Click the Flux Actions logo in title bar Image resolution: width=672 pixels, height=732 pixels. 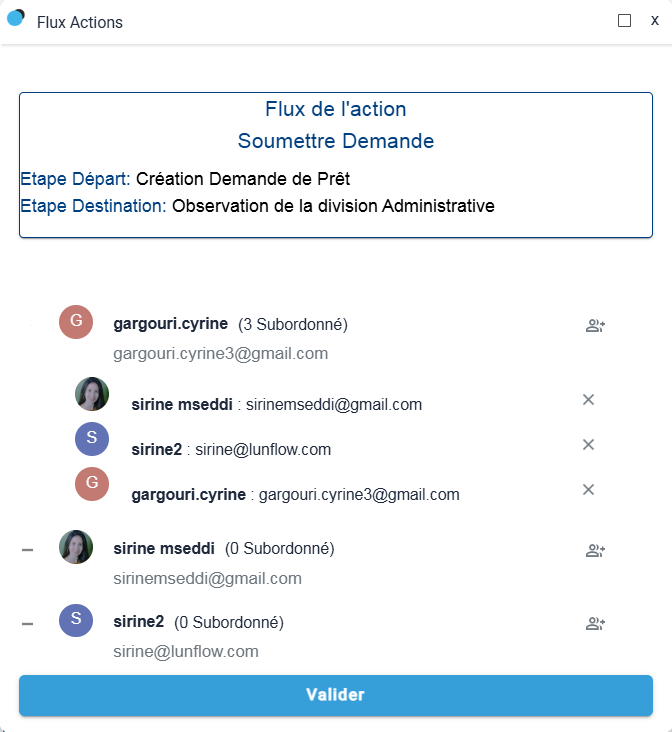point(16,19)
